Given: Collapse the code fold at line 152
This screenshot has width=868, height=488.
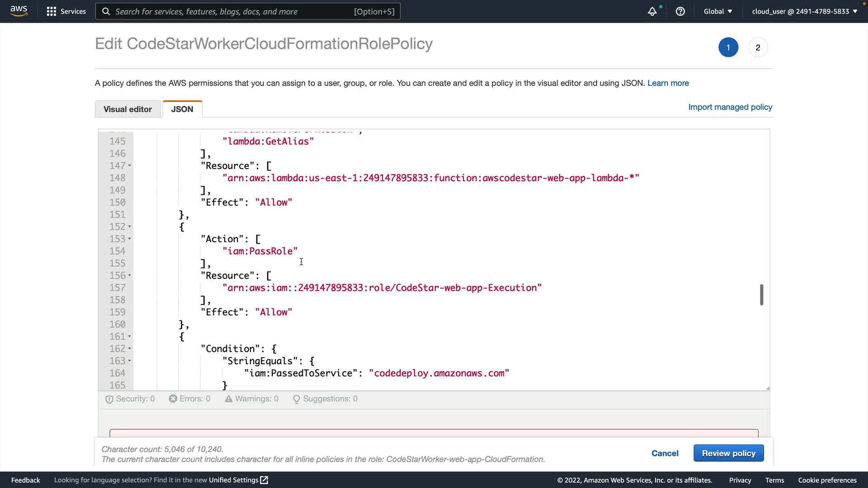Looking at the screenshot, I should pyautogui.click(x=130, y=227).
